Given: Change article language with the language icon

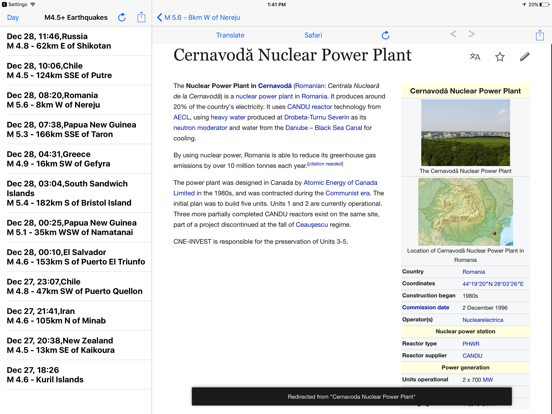Looking at the screenshot, I should [x=475, y=56].
